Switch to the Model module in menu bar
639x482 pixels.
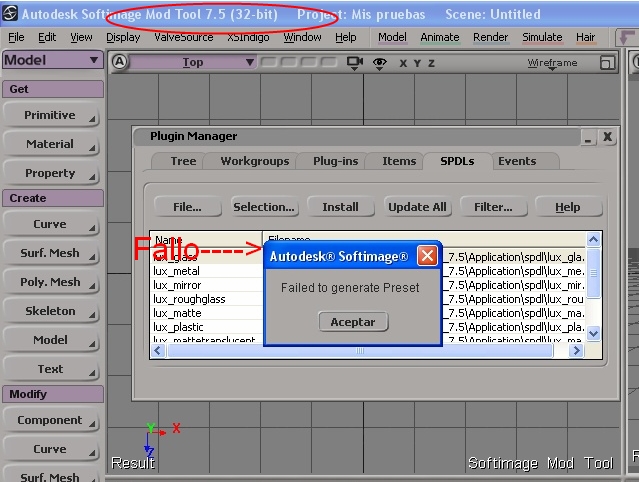392,37
